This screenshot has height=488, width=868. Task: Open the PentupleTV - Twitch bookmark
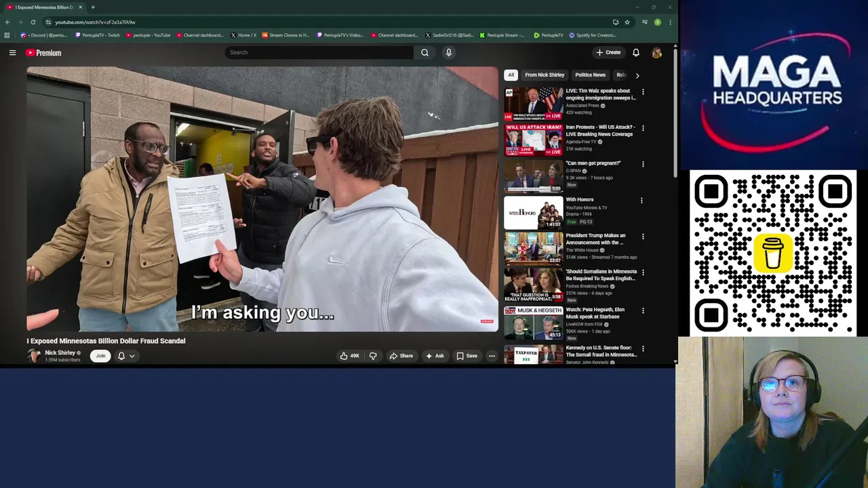pyautogui.click(x=97, y=35)
